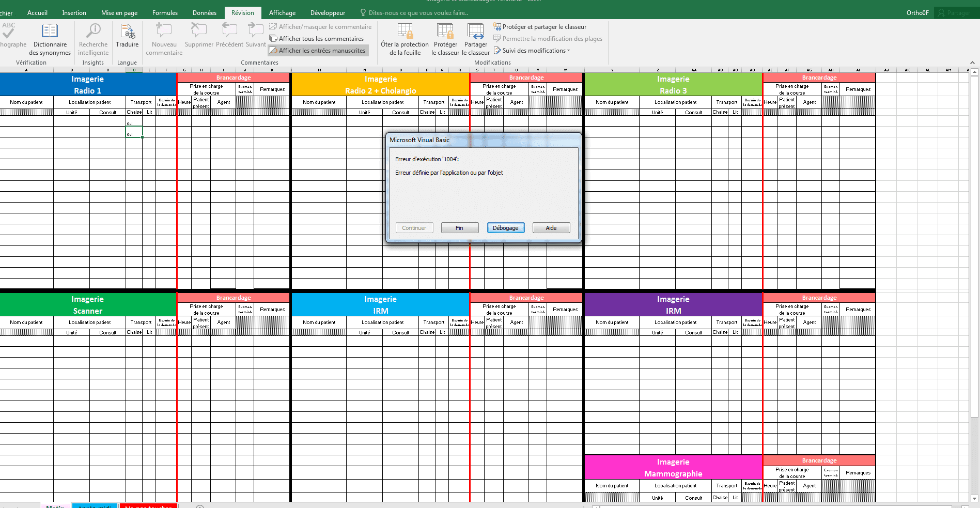Open the Affichage tab

coord(282,13)
